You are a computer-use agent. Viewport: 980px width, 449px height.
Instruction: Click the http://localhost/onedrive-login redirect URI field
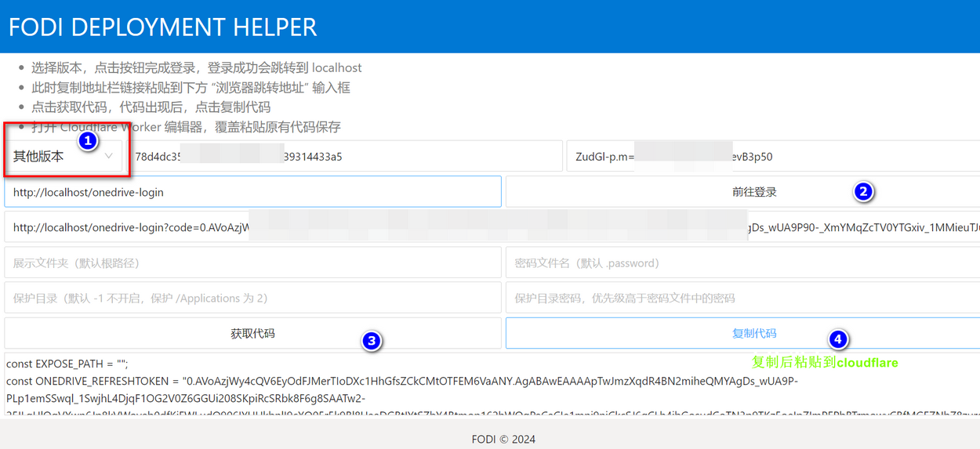[x=252, y=192]
